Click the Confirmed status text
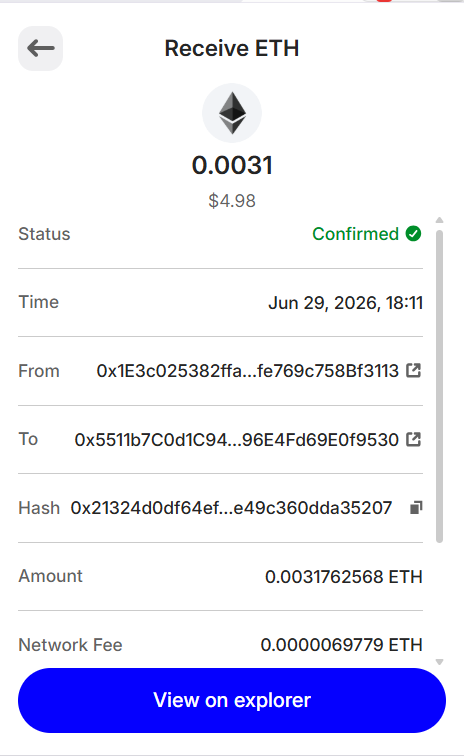Image resolution: width=464 pixels, height=756 pixels. click(x=355, y=234)
